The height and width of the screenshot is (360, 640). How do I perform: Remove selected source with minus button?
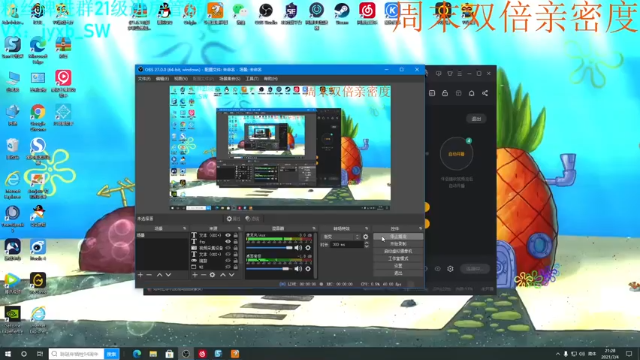(203, 275)
